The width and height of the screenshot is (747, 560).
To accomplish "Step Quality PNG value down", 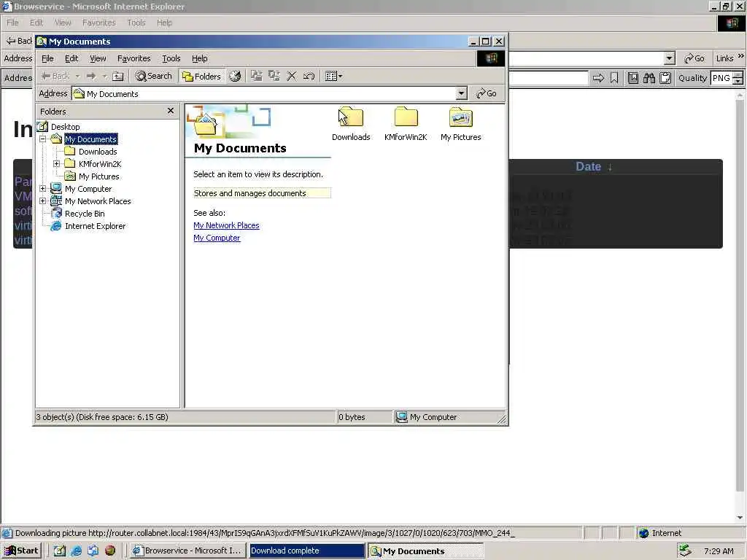I will click(738, 82).
